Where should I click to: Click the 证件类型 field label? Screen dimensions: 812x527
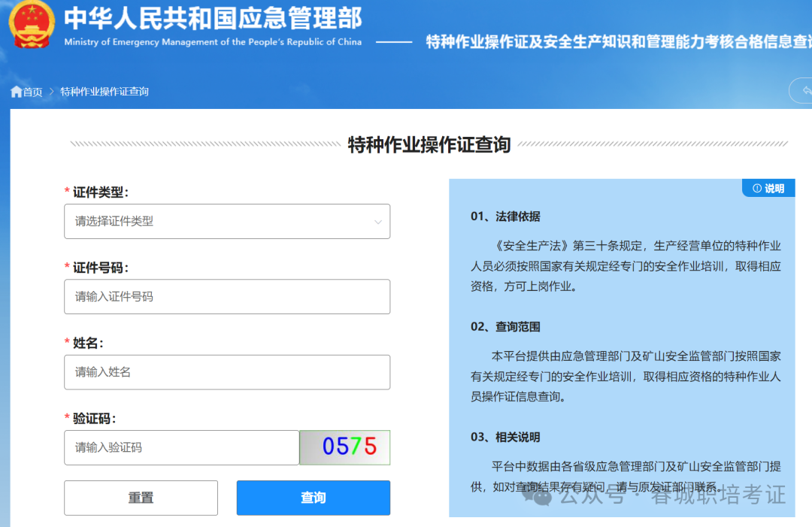point(101,192)
